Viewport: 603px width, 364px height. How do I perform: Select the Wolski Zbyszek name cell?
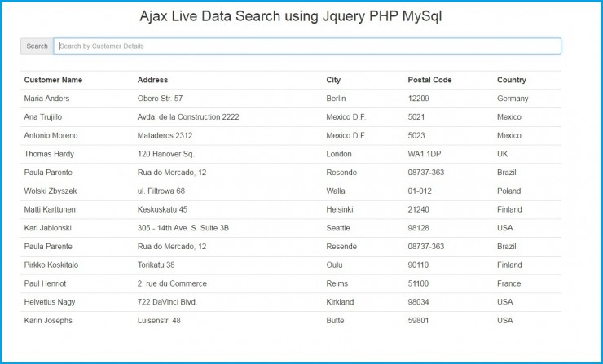pyautogui.click(x=51, y=191)
